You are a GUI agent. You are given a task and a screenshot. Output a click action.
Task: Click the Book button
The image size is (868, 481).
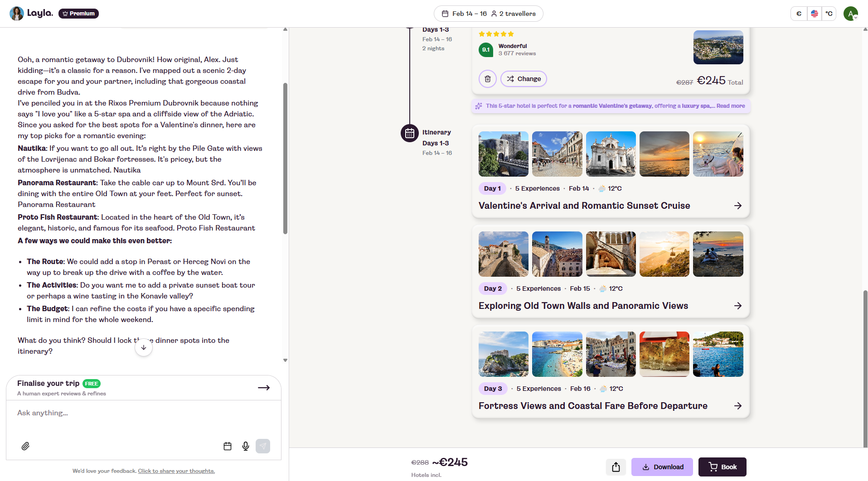722,467
